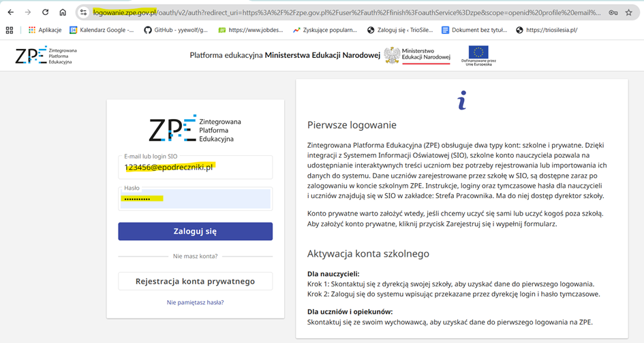Click the browser back arrow
644x343 pixels.
(x=10, y=12)
